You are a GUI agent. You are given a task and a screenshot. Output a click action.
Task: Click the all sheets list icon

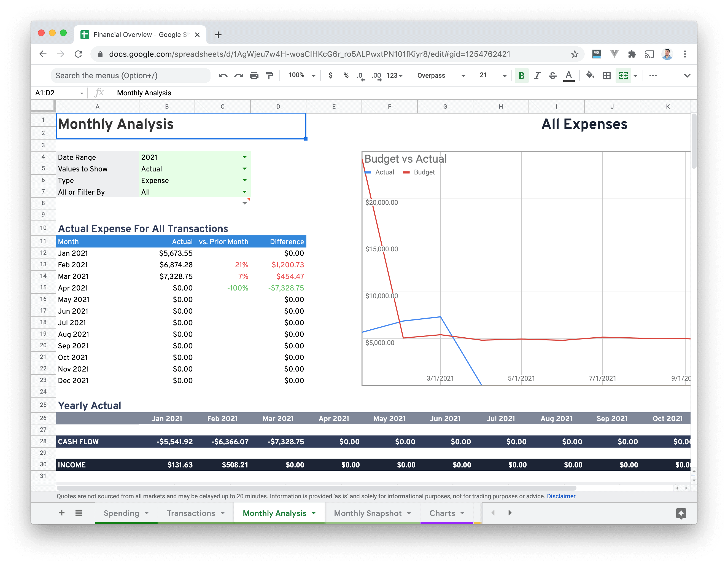coord(79,513)
